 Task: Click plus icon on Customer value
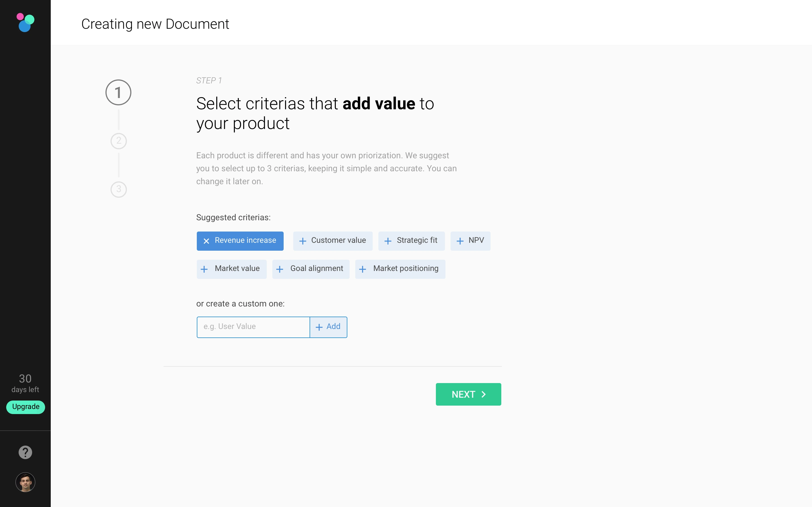click(x=303, y=241)
